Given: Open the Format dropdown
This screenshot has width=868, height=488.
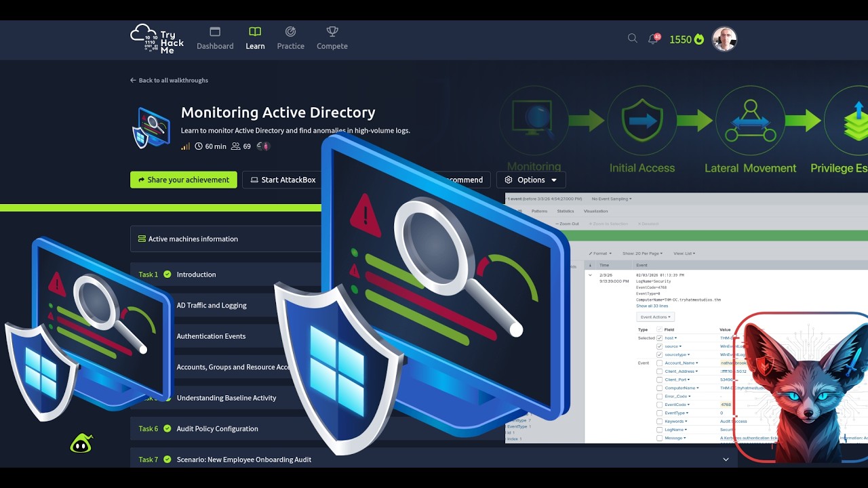Looking at the screenshot, I should click(x=599, y=253).
